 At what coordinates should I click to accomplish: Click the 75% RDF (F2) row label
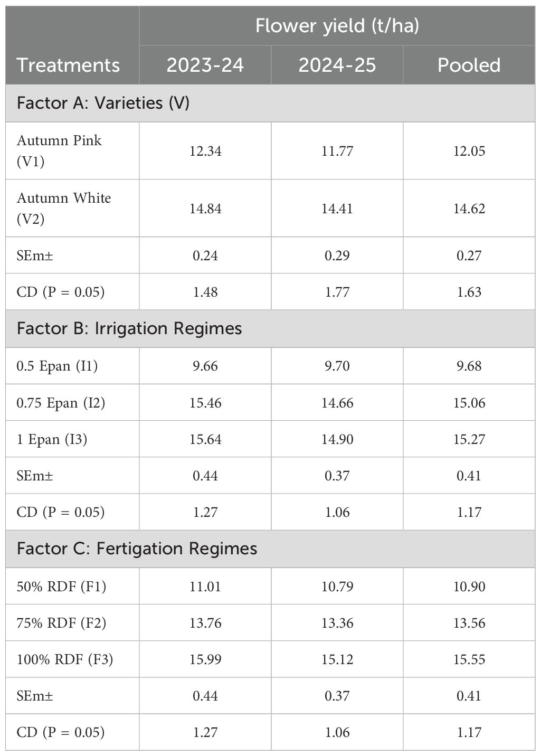coord(61,623)
